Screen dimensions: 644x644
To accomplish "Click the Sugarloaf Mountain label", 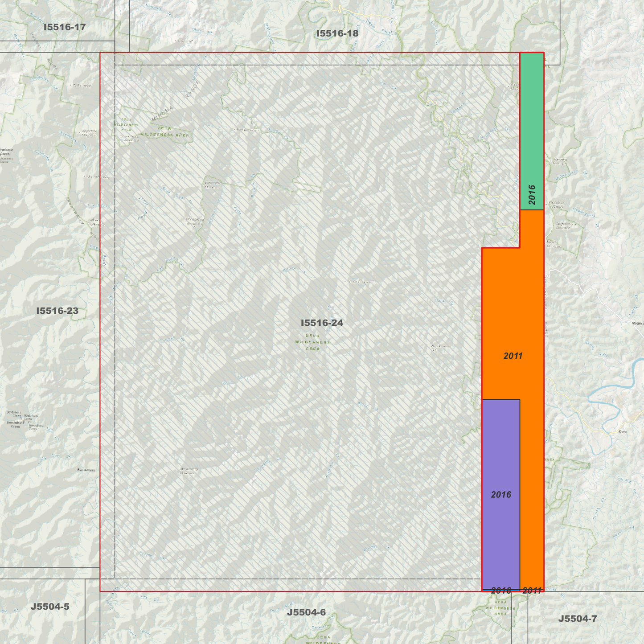I will click(556, 205).
